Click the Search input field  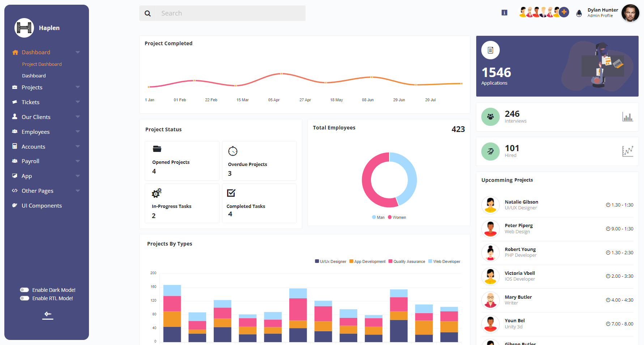[x=231, y=13]
